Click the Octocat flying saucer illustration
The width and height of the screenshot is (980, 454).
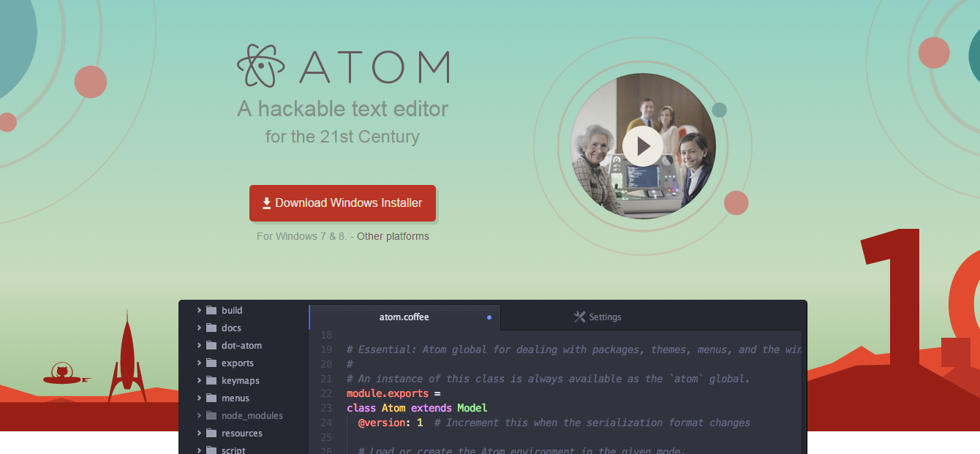point(66,374)
